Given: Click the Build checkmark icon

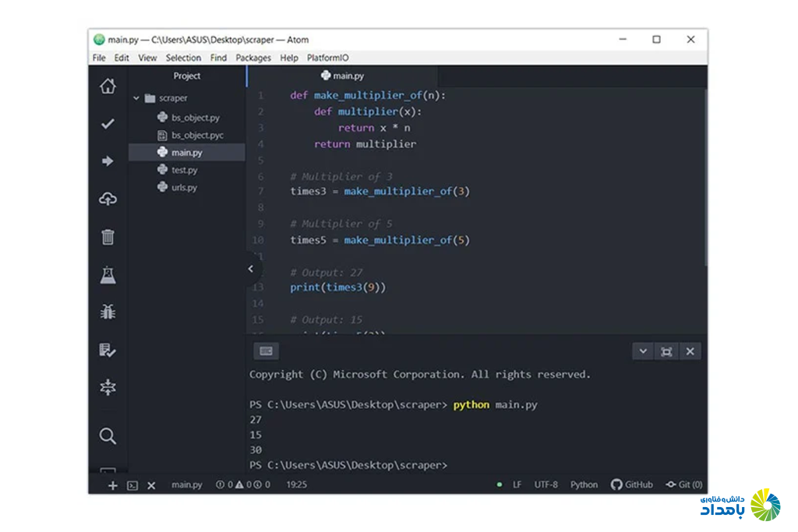Looking at the screenshot, I should 108,124.
